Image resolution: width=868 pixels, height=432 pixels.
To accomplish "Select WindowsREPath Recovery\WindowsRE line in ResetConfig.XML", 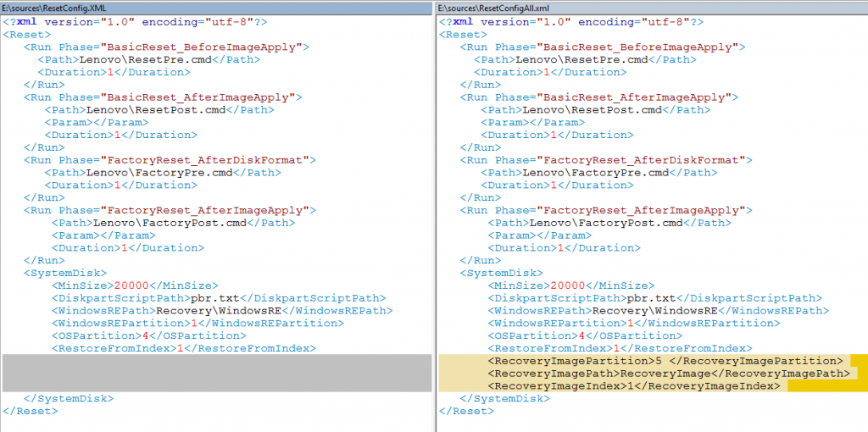I will point(223,310).
